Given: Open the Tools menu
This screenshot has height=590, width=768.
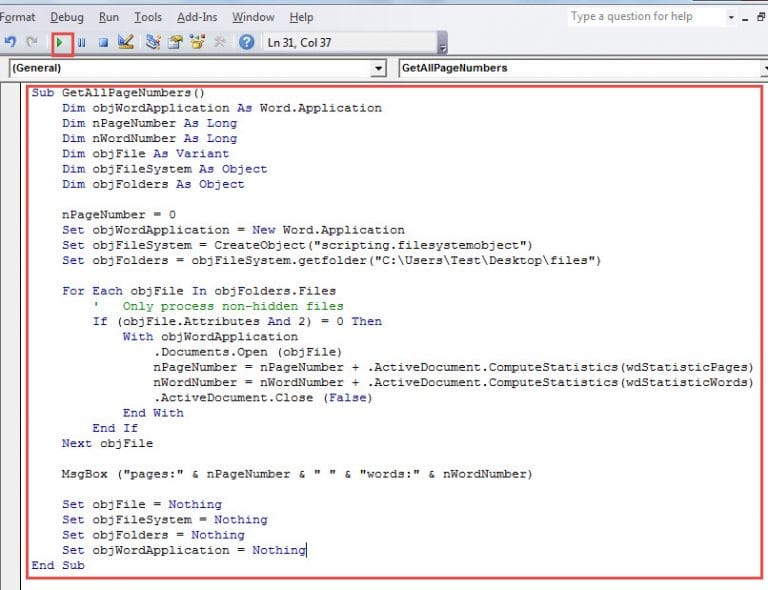Looking at the screenshot, I should point(148,17).
